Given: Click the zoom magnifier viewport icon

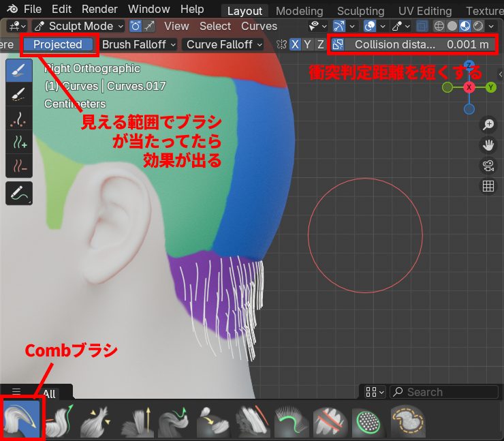Looking at the screenshot, I should pos(488,124).
